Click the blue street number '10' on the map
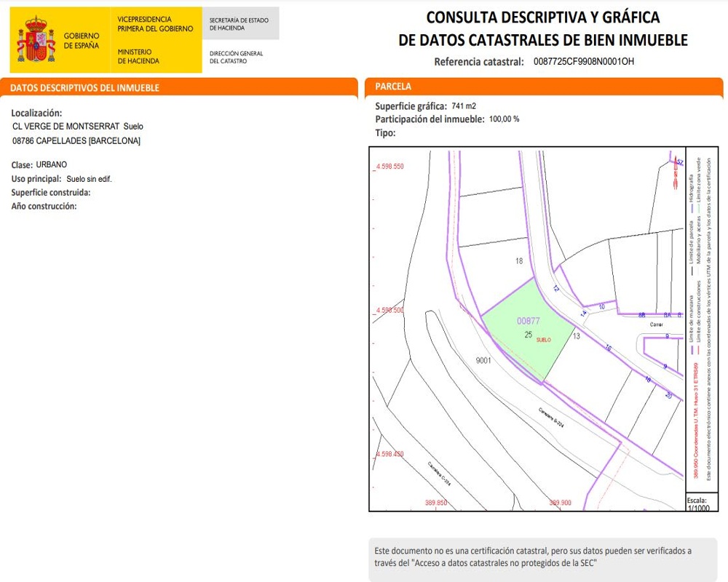The height and width of the screenshot is (582, 728). point(602,307)
